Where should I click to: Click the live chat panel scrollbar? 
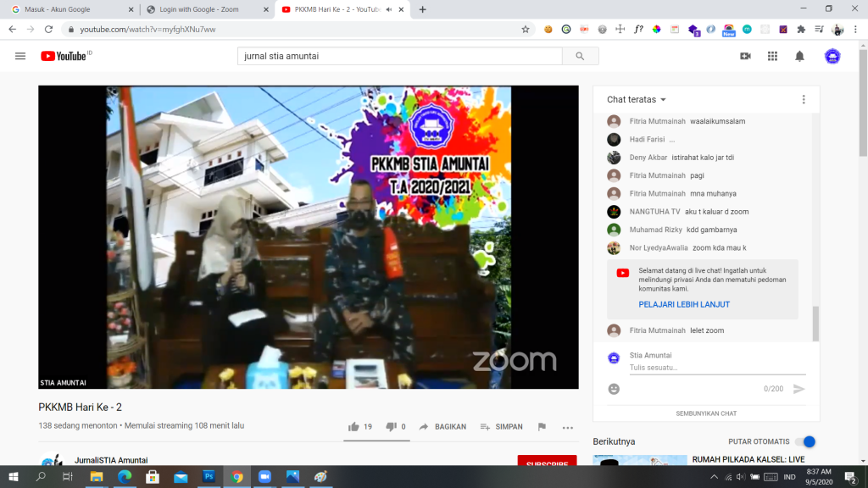coord(815,324)
